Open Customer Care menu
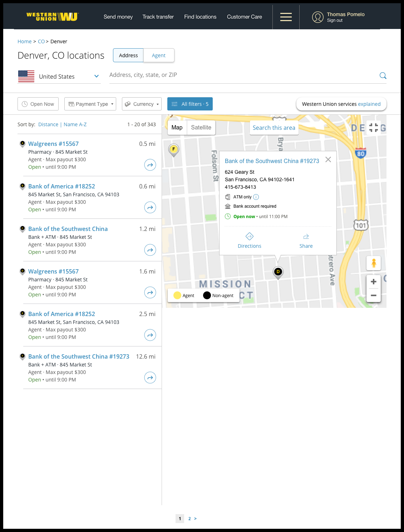The width and height of the screenshot is (404, 532). (x=245, y=17)
